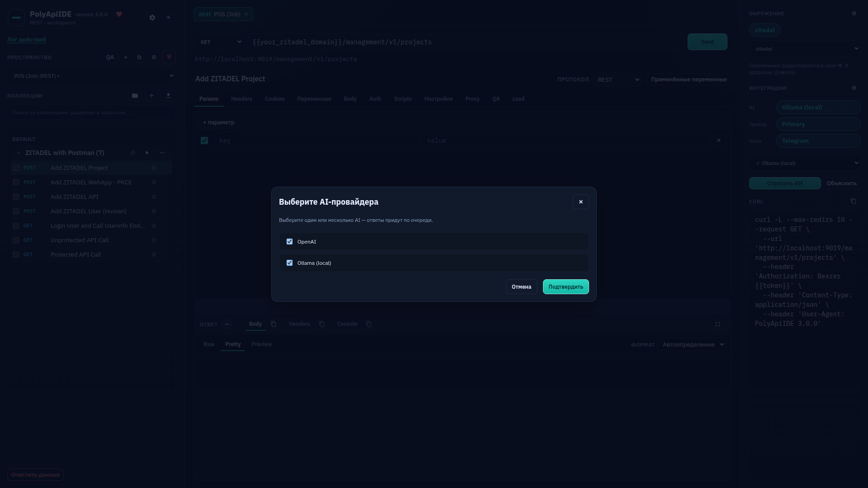Delete workspace with red trash icon
The height and width of the screenshot is (488, 868).
pyautogui.click(x=169, y=57)
